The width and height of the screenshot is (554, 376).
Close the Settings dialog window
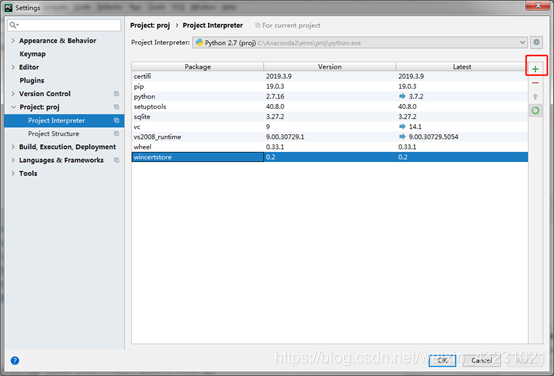(537, 6)
